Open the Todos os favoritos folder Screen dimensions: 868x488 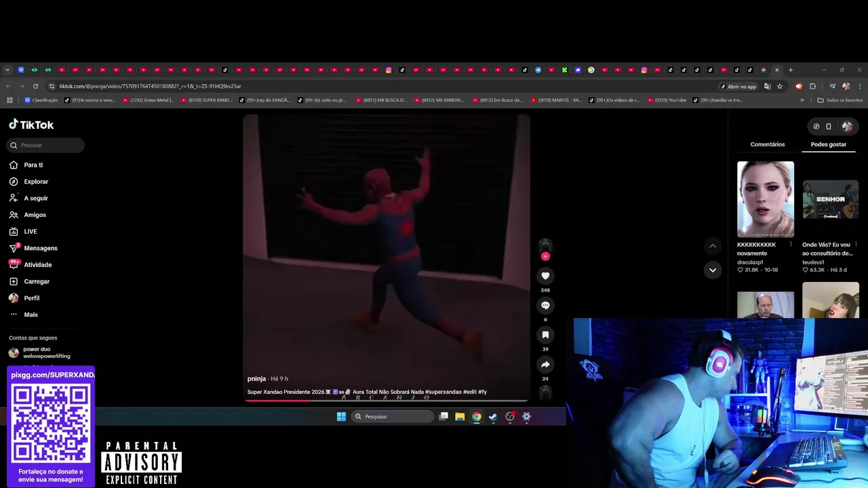[840, 100]
